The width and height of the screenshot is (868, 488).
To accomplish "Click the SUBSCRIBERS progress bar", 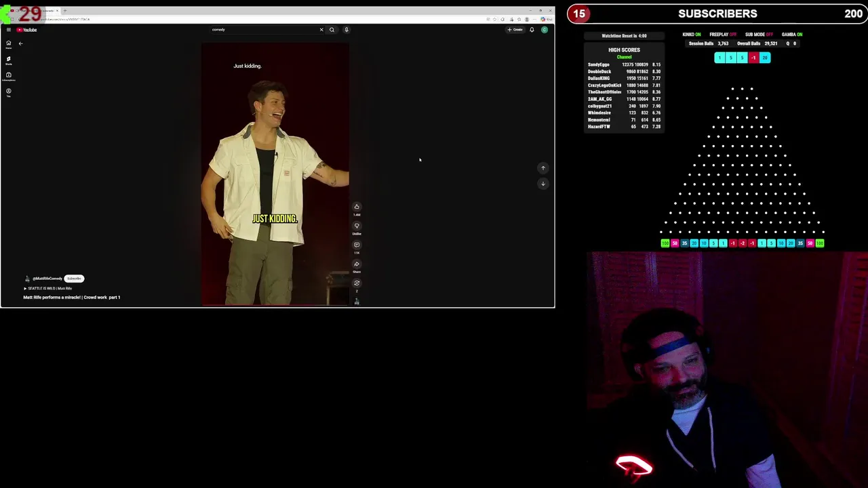I will pos(717,14).
